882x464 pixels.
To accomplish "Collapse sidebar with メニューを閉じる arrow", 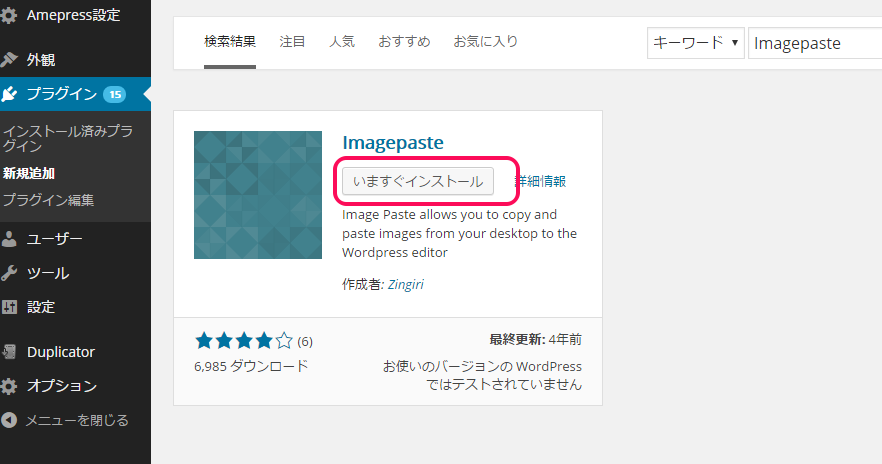I will click(x=10, y=420).
